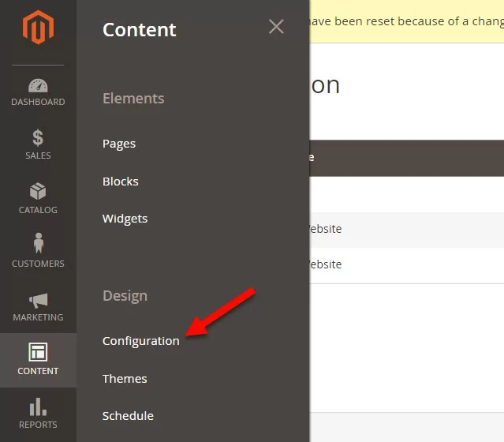Image resolution: width=504 pixels, height=442 pixels.
Task: Open the Reports menu
Action: (x=38, y=414)
